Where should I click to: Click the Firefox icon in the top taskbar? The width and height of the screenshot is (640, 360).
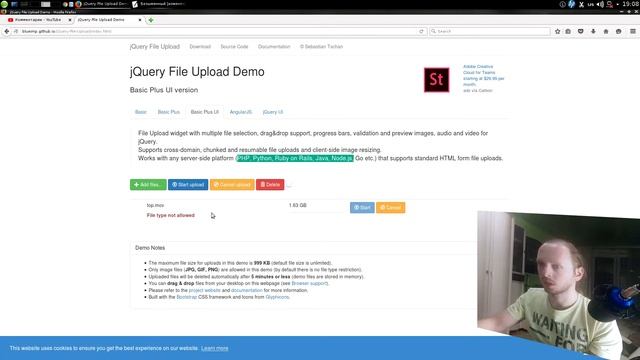point(78,4)
